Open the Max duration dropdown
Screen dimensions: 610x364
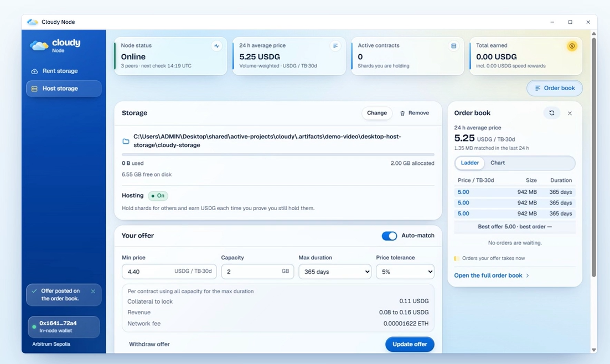335,272
